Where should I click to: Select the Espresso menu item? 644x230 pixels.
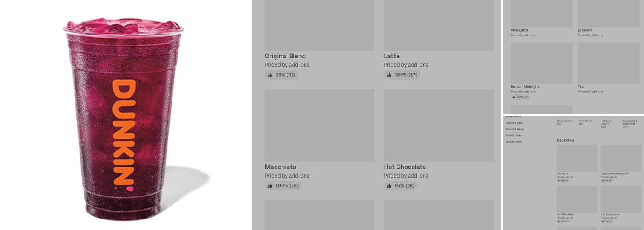(609, 14)
